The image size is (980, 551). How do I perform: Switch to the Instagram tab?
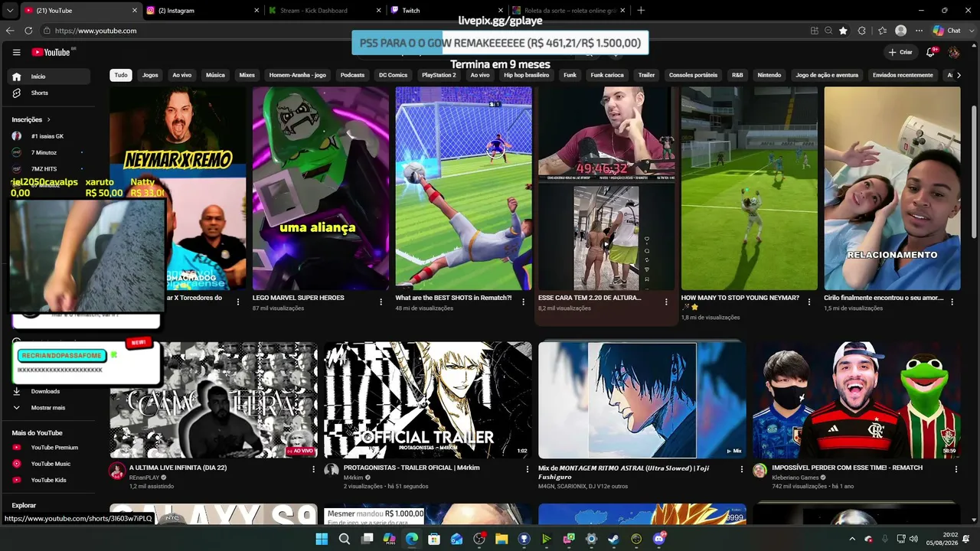pos(201,11)
